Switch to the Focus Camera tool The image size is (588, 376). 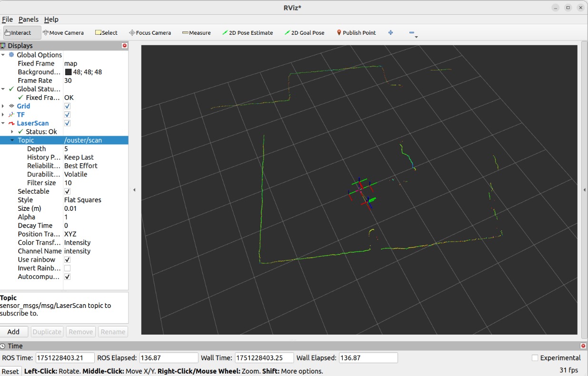[x=149, y=33]
